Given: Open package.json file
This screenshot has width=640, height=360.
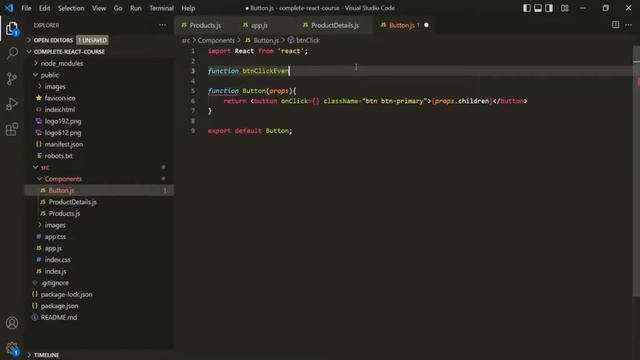Looking at the screenshot, I should (x=59, y=306).
